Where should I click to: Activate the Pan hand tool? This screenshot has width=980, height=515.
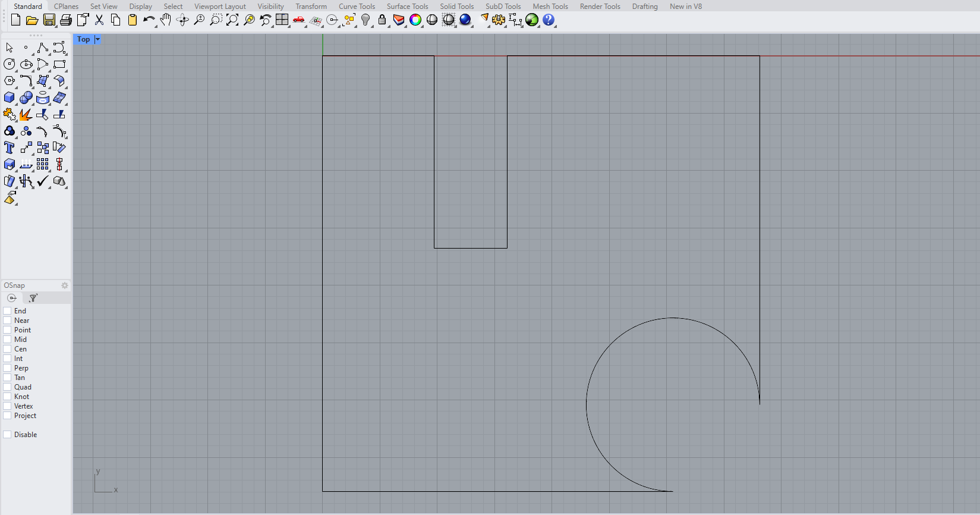point(165,20)
